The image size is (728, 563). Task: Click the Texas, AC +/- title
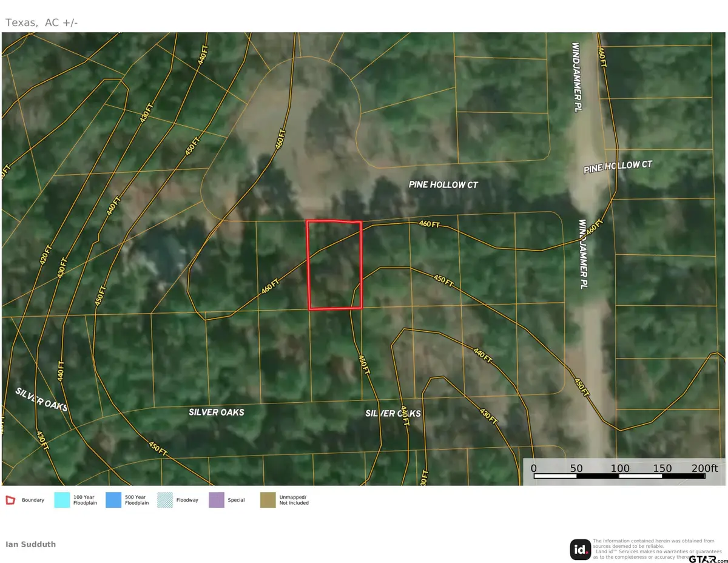tap(42, 22)
